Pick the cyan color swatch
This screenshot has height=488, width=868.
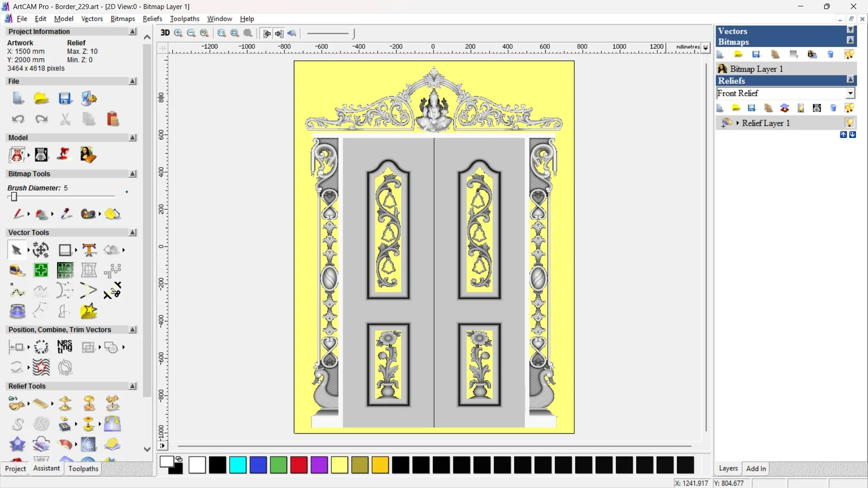click(237, 465)
